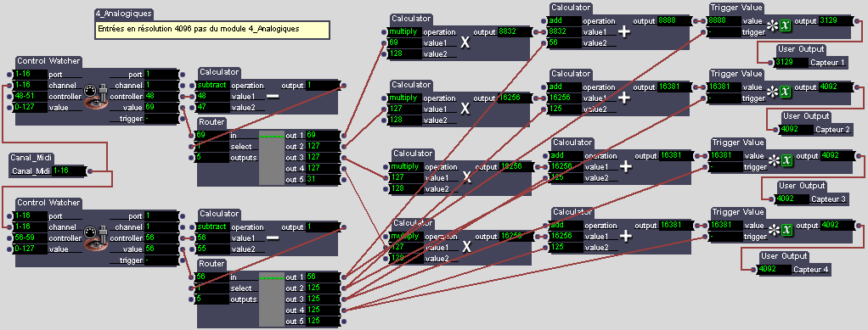
Task: Select the 'multiply' operation field on first Calculator
Action: [x=403, y=32]
